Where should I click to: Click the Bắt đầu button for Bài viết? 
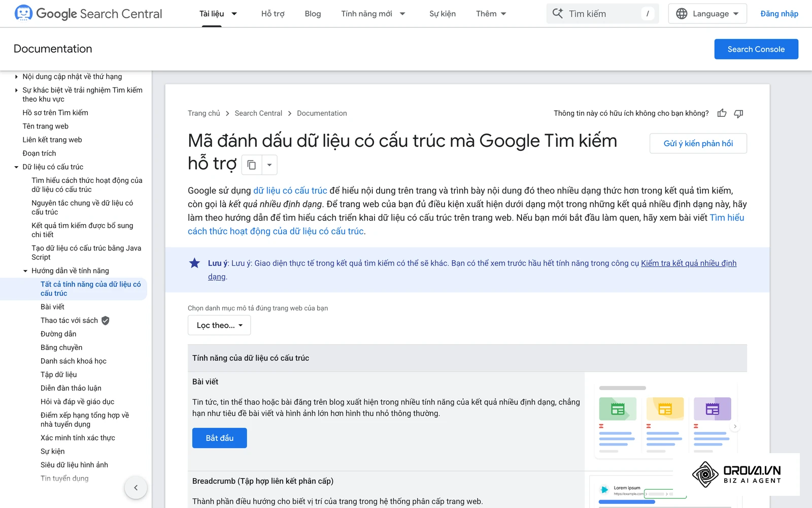coord(220,438)
